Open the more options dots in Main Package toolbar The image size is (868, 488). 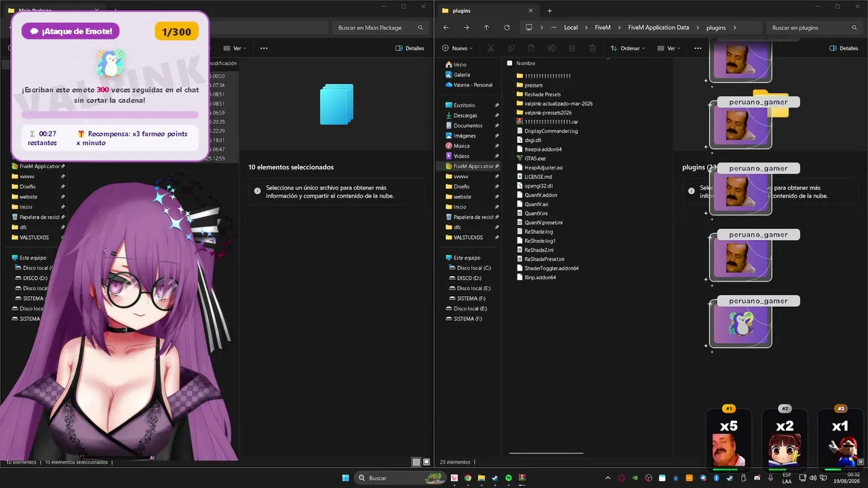point(264,48)
